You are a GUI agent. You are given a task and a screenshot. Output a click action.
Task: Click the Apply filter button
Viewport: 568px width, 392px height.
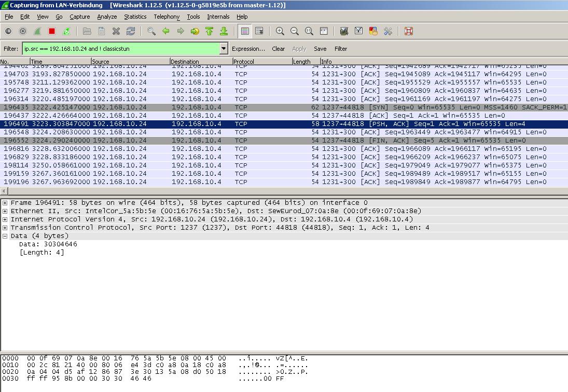point(299,49)
